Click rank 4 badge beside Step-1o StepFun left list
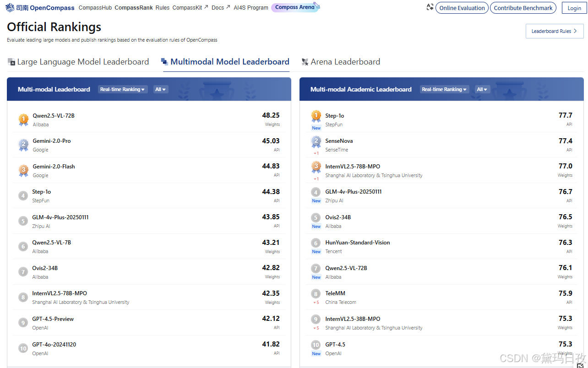 click(23, 196)
